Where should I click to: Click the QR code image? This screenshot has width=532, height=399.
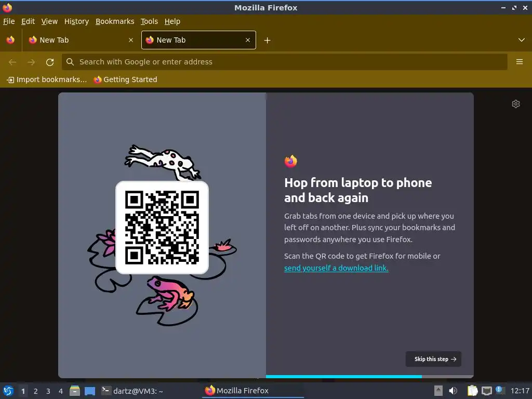(x=162, y=228)
